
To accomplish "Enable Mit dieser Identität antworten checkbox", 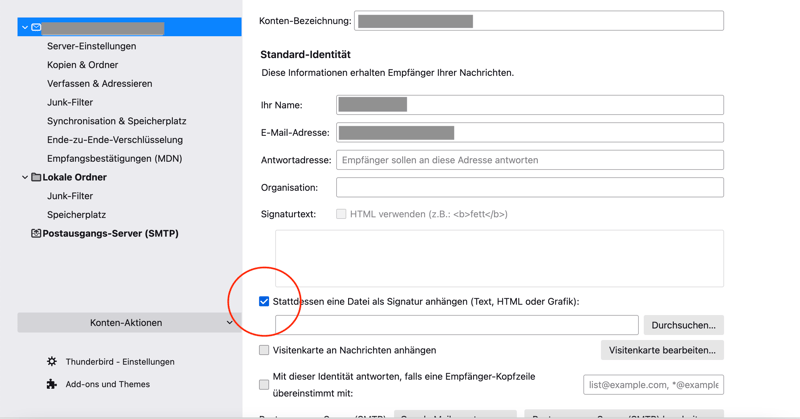I will pos(264,385).
